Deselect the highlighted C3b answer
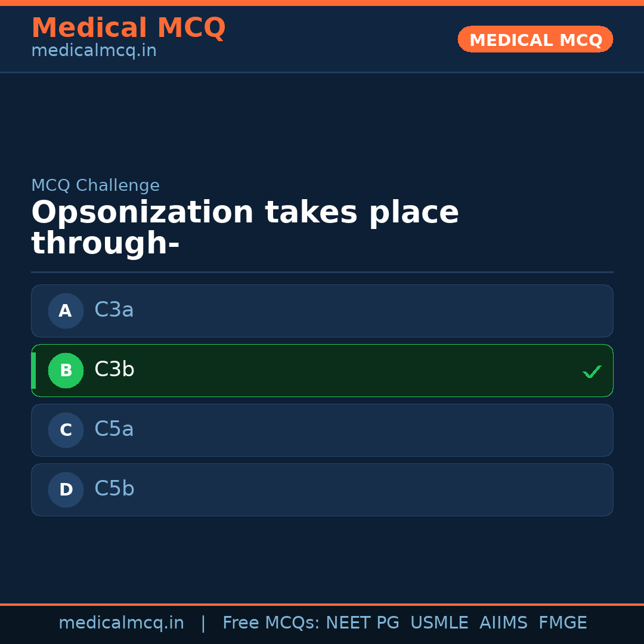644x644 pixels. pos(322,370)
